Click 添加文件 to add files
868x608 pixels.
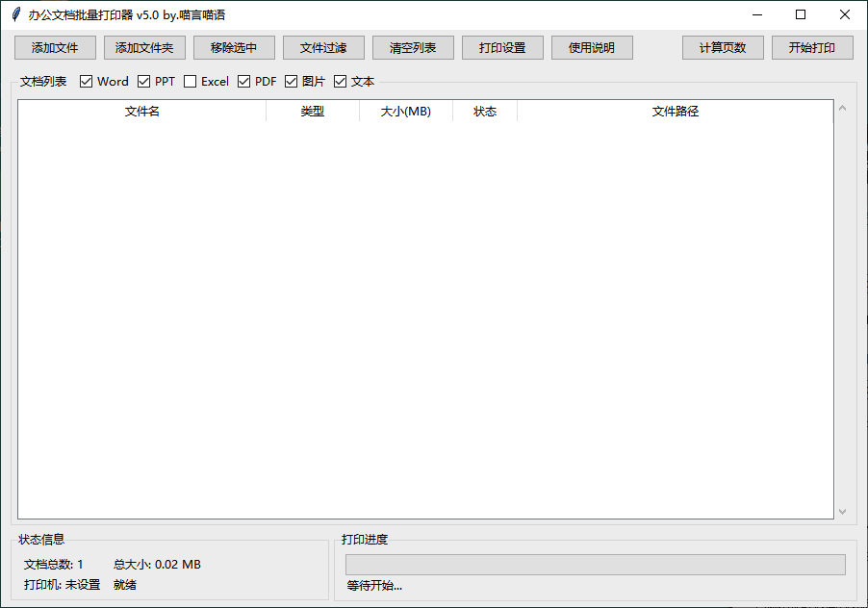[x=55, y=47]
